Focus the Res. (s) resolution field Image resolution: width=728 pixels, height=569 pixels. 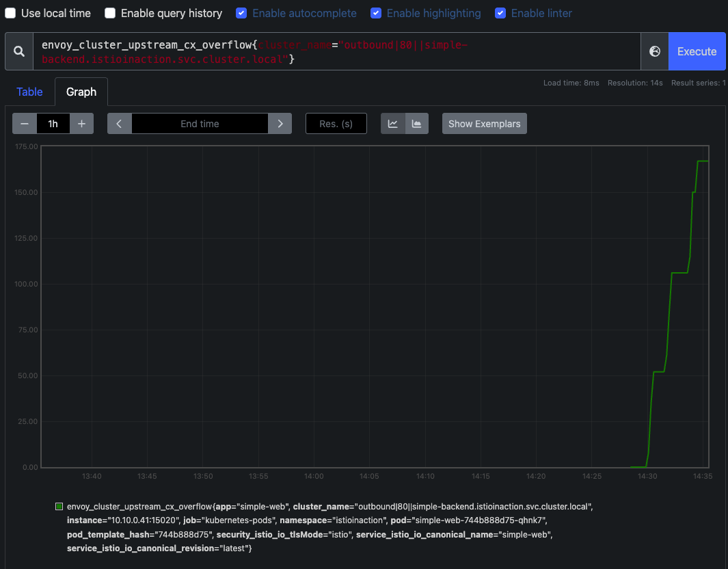pyautogui.click(x=336, y=124)
